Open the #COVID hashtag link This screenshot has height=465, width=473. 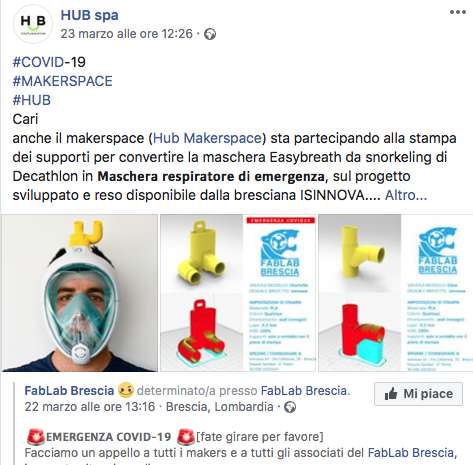pos(38,62)
